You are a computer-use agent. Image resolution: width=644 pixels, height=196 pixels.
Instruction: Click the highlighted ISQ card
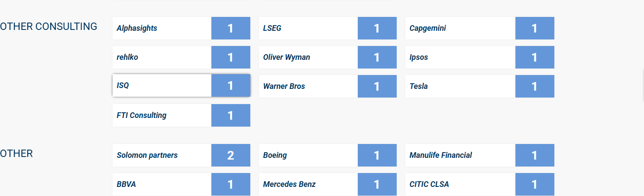click(162, 86)
